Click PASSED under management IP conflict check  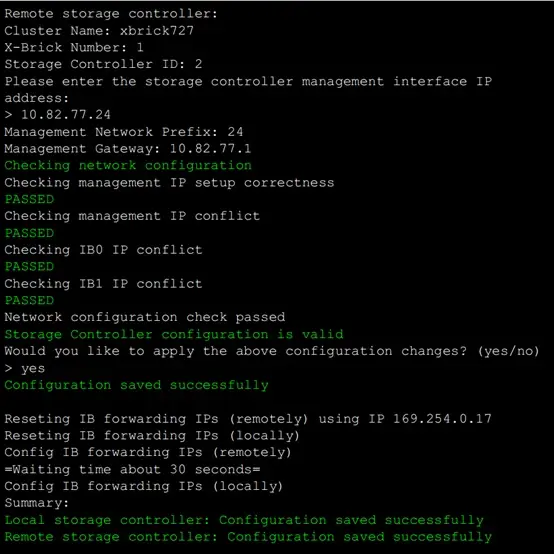(x=29, y=233)
